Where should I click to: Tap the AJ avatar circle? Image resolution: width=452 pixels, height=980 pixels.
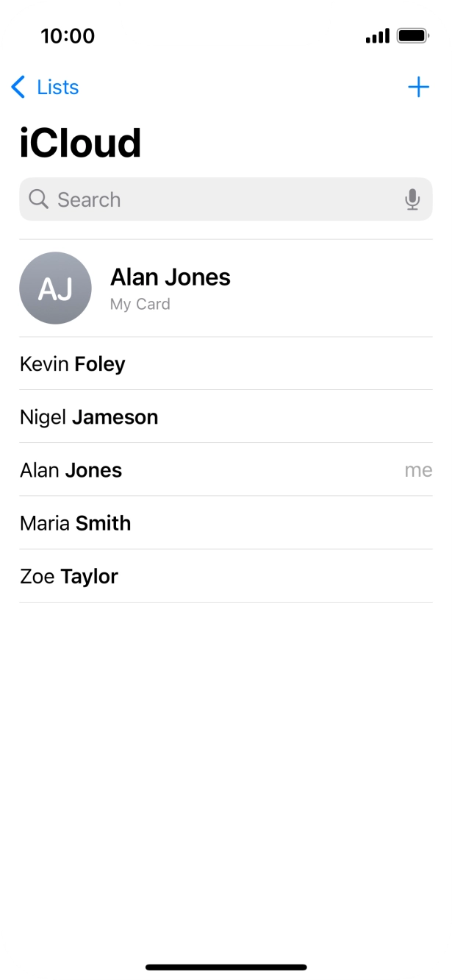tap(55, 288)
